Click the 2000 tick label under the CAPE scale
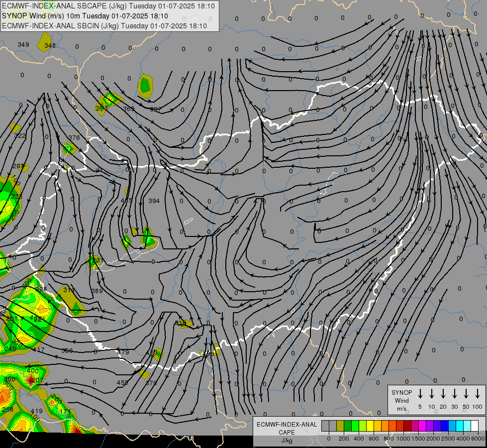Screen dimensions: 487x448 (433, 439)
